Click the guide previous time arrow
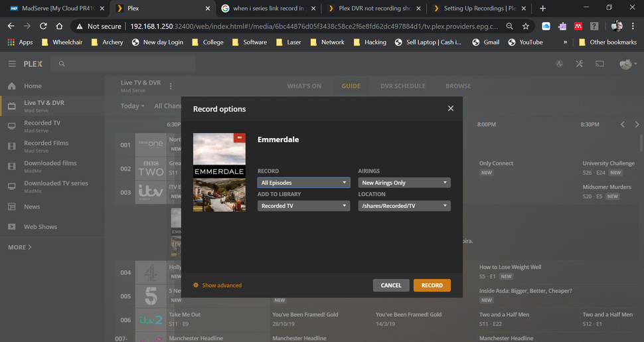This screenshot has height=342, width=644. click(623, 124)
